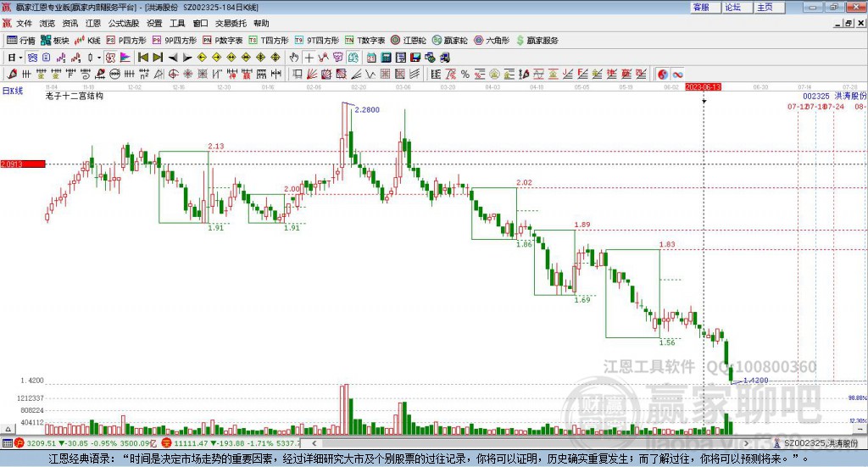The image size is (868, 467).
Task: Open the 文件 menu
Action: [x=24, y=23]
